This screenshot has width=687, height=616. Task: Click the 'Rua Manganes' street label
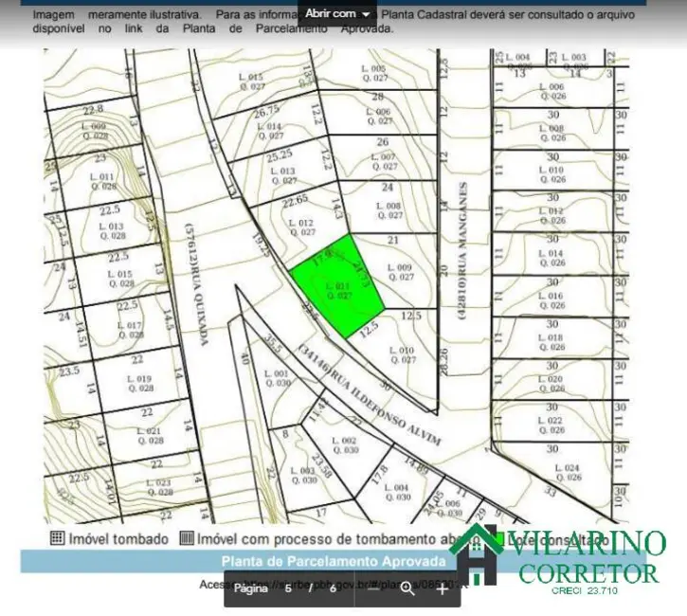465,251
